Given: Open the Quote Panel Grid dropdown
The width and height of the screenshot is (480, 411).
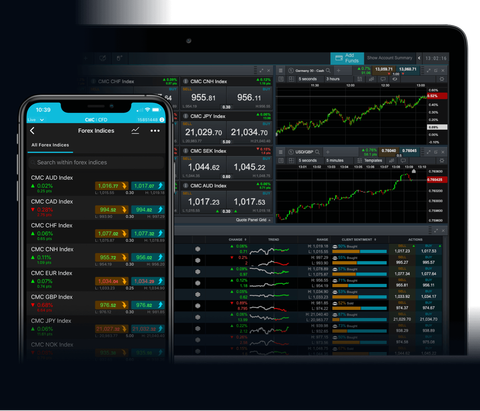Looking at the screenshot, I should [253, 220].
